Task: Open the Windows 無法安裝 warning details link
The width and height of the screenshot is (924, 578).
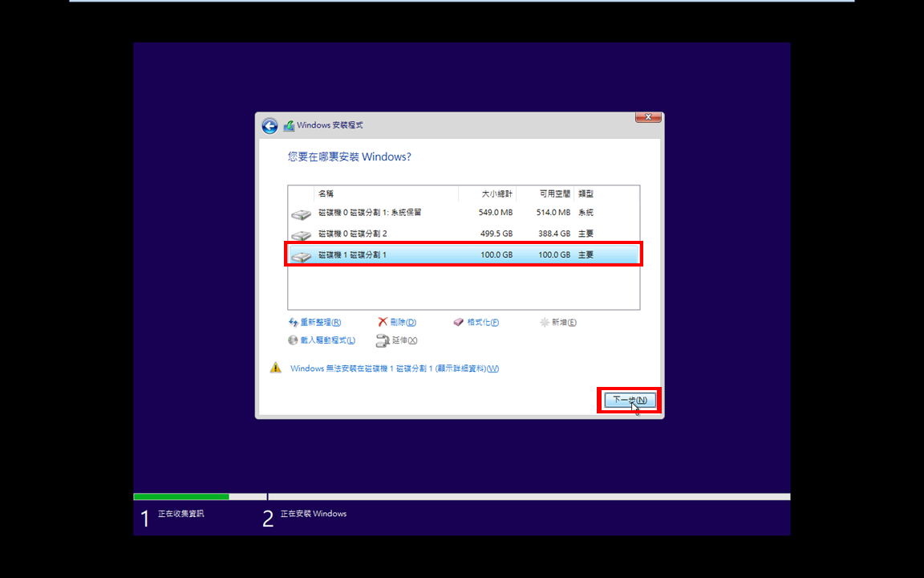Action: coord(395,368)
